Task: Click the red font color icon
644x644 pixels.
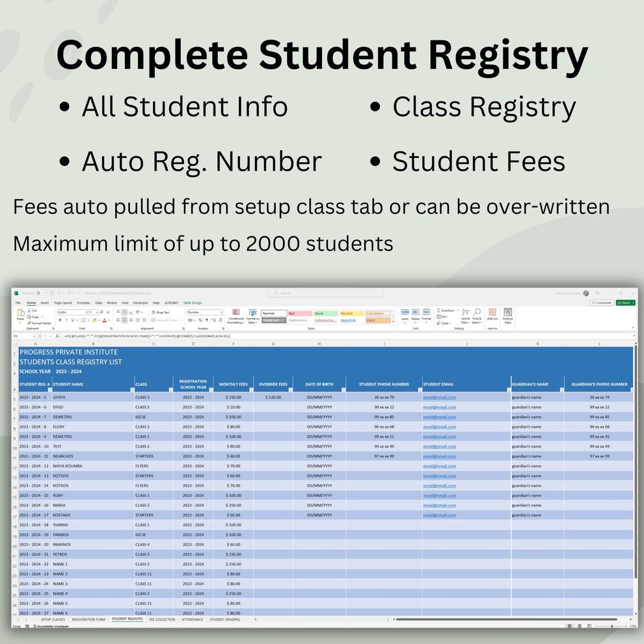Action: 104,320
